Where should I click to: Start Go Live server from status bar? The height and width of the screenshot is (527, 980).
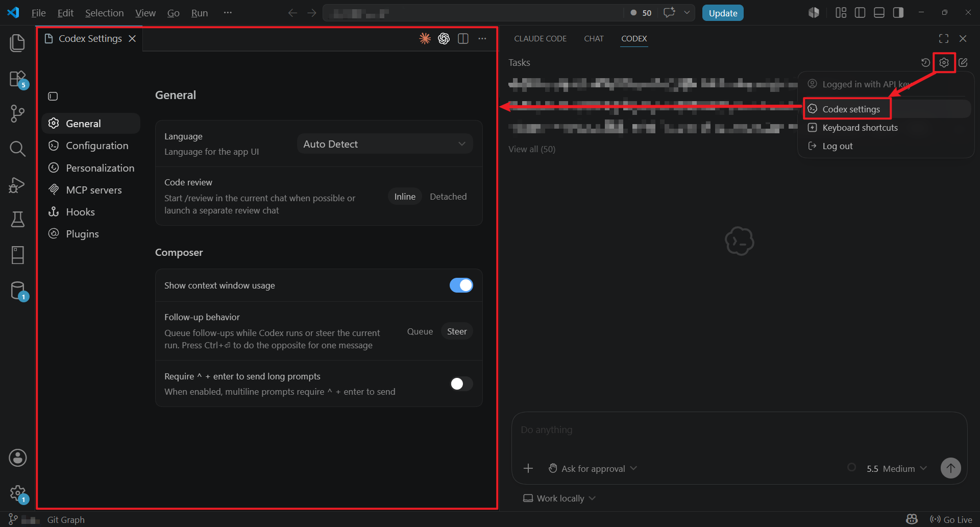click(x=951, y=519)
